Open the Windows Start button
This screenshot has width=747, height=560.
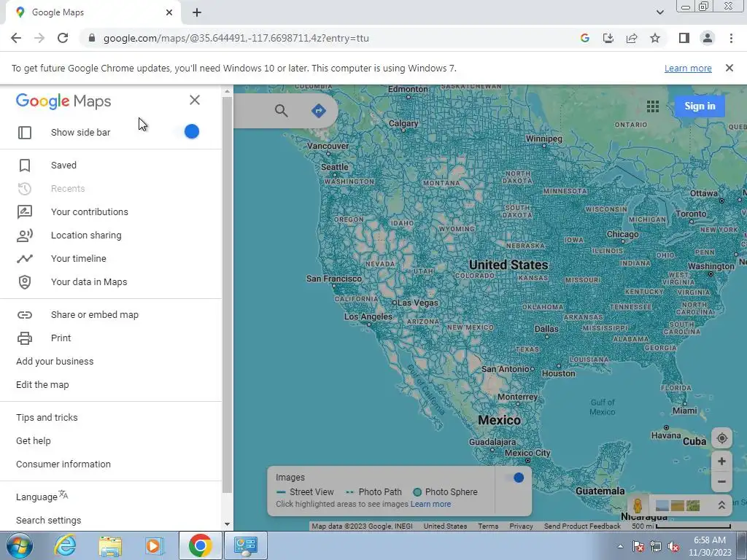click(19, 545)
